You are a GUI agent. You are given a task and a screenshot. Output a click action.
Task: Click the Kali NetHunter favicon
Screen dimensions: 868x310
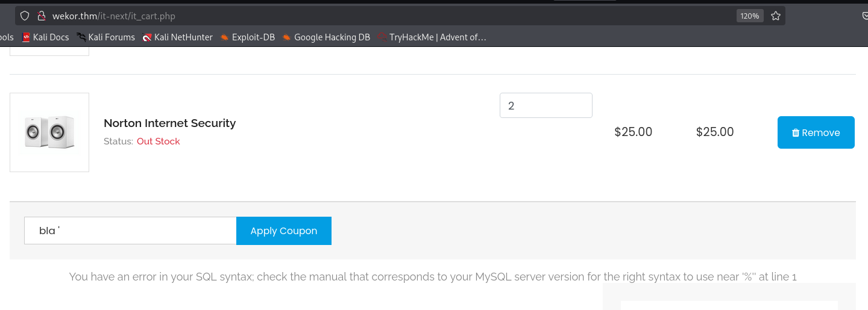[x=147, y=37]
